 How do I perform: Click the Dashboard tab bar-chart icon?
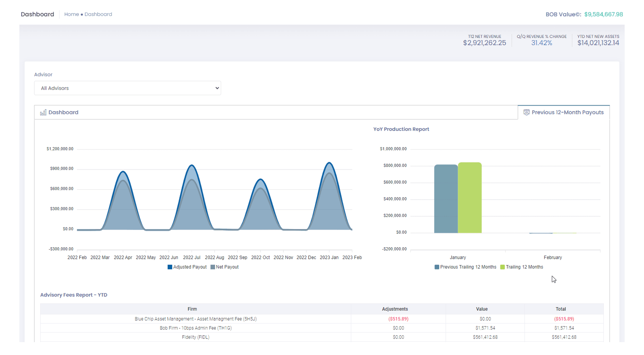point(43,112)
